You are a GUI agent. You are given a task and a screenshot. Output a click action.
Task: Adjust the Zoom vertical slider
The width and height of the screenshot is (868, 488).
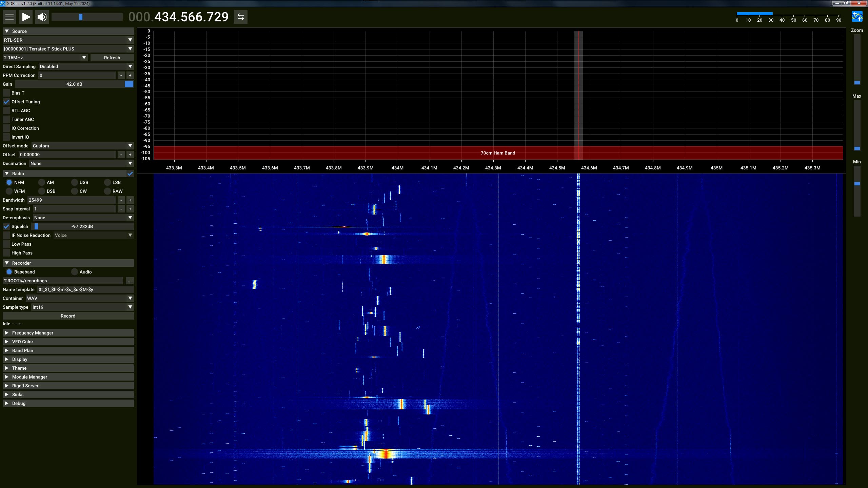[x=857, y=60]
